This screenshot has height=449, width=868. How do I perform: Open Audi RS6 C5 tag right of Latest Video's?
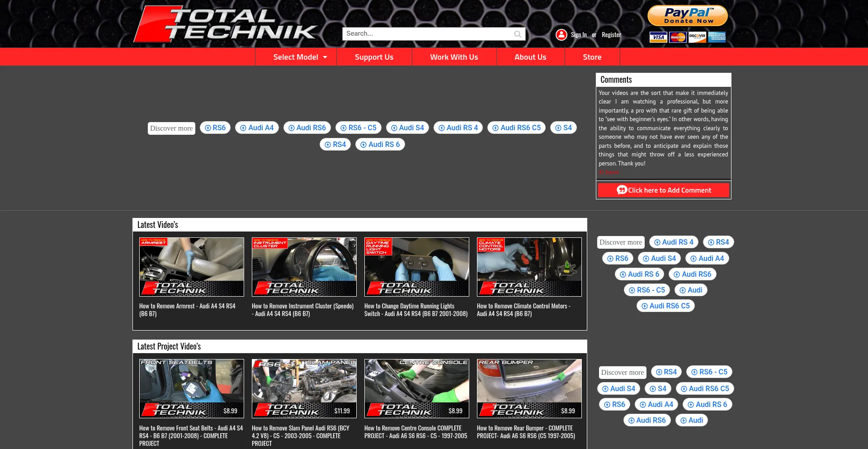665,306
